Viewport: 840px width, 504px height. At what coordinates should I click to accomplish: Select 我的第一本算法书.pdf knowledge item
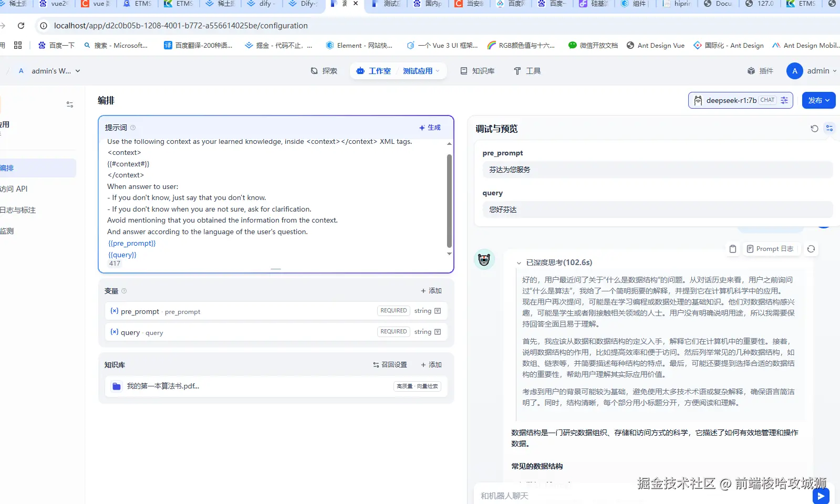[276, 386]
